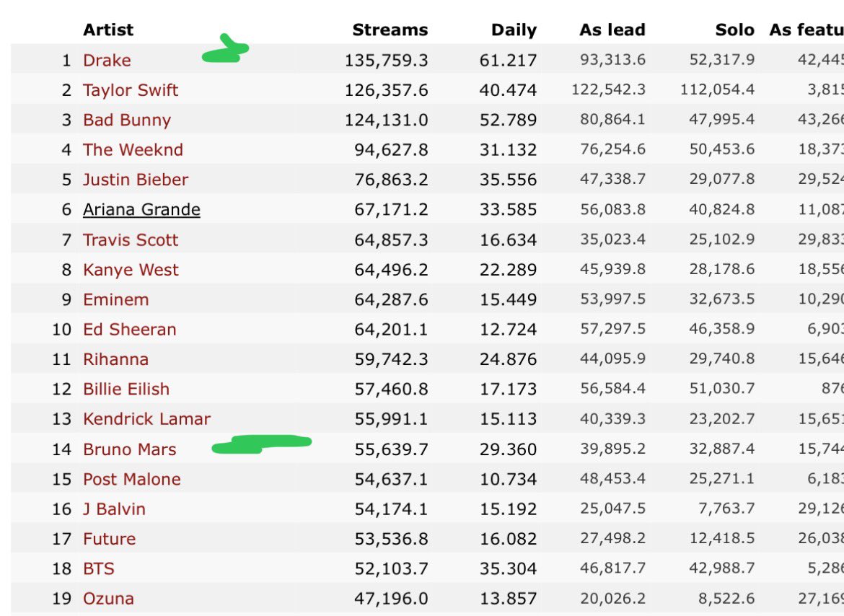
Task: Click the Solo column header
Action: pos(735,30)
